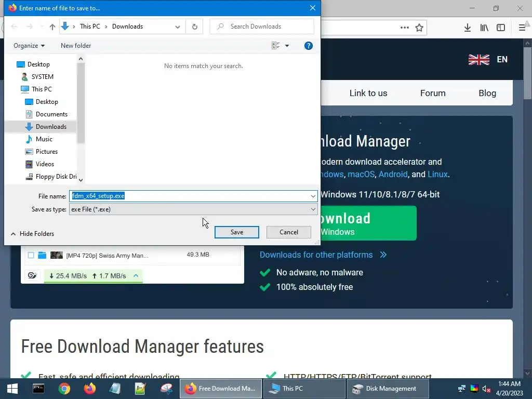Click the Swiss Army Man video thumbnail
The width and height of the screenshot is (532, 399).
56,255
